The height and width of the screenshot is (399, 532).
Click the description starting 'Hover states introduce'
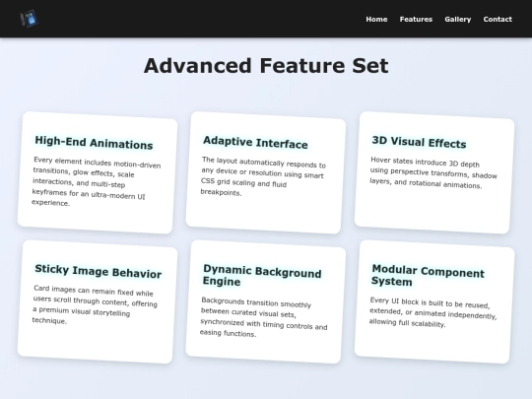pos(433,172)
